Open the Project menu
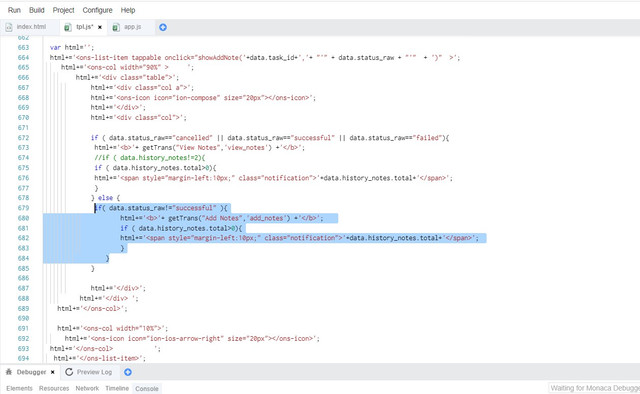 point(63,10)
